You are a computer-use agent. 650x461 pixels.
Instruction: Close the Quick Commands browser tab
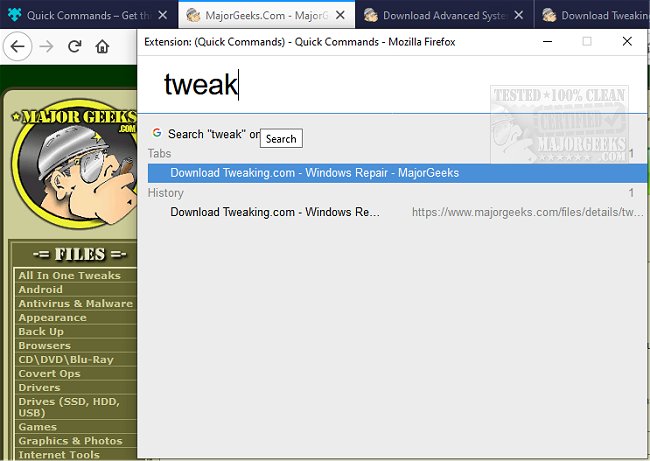coord(163,15)
